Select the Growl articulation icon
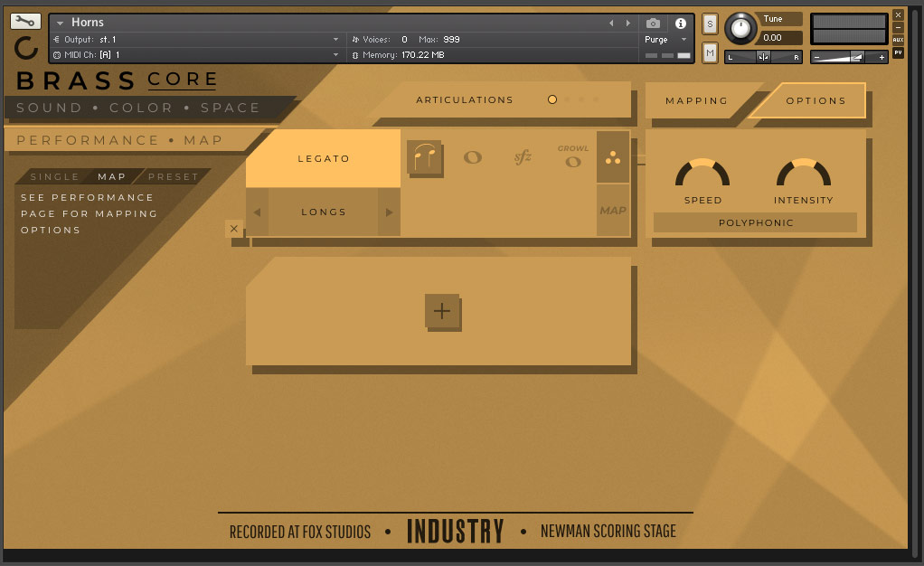 572,157
